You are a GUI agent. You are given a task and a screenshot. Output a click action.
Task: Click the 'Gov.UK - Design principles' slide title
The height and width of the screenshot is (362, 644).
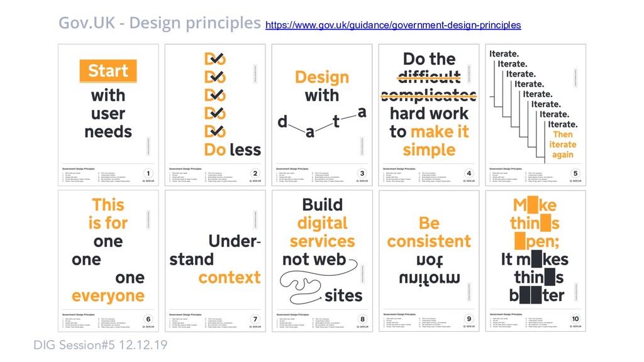(159, 23)
